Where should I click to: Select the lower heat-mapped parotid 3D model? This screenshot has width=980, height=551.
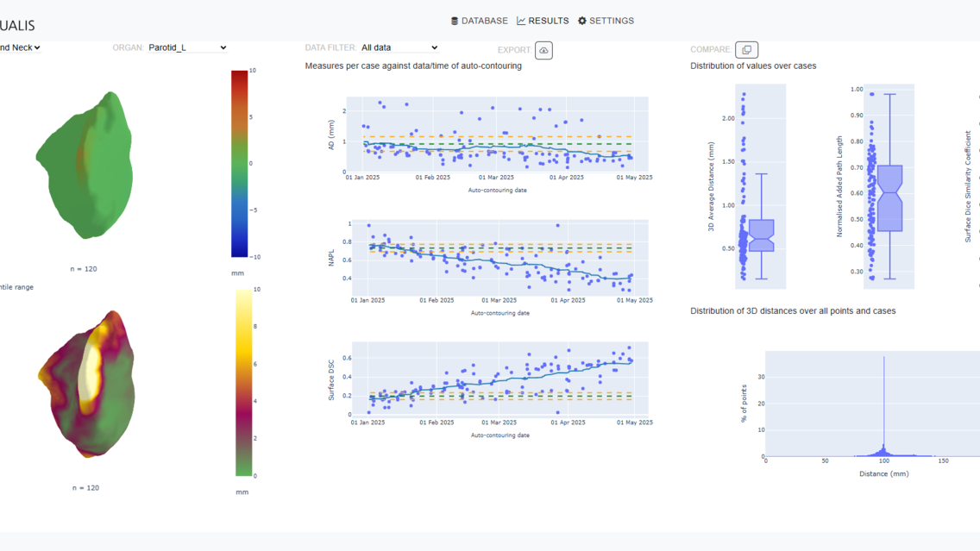(86, 384)
